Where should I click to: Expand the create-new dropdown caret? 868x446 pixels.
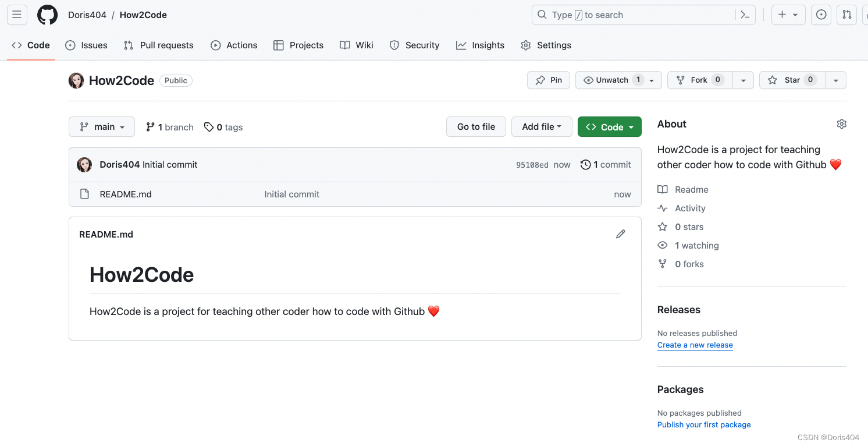coord(795,15)
